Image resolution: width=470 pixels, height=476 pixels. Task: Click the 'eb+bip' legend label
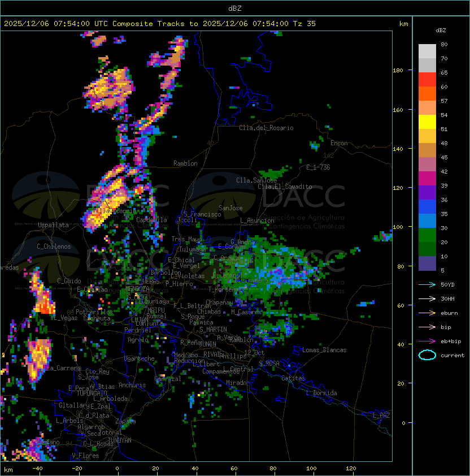pyautogui.click(x=451, y=341)
